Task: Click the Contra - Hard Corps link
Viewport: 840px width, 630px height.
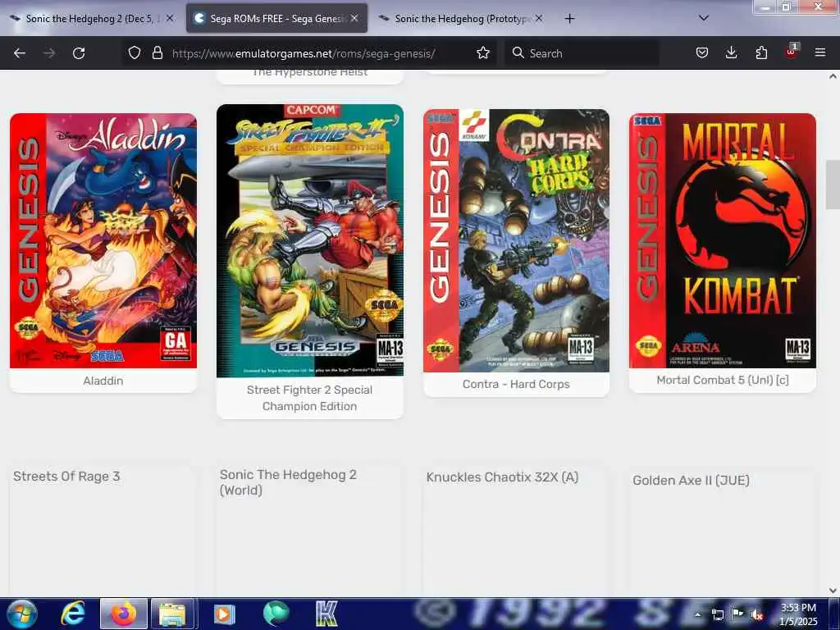Action: 516,384
